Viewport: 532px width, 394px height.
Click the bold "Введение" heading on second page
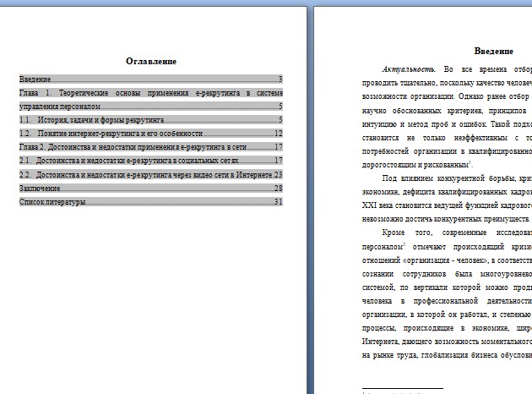coord(493,52)
